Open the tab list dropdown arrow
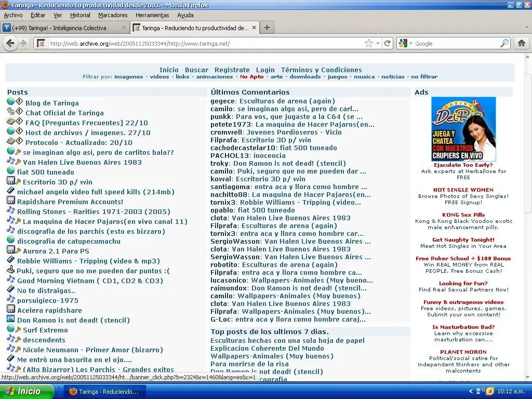The height and width of the screenshot is (399, 532). pos(527,27)
